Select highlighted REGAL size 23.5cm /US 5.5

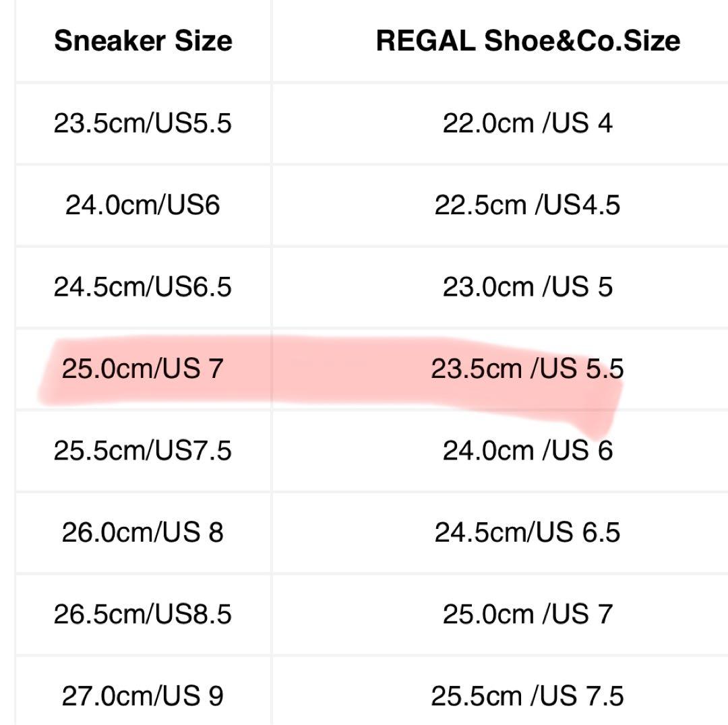pos(527,369)
